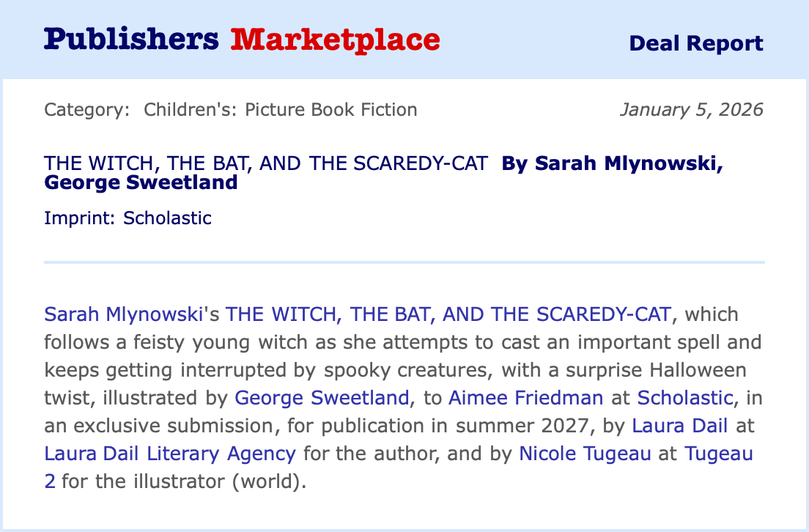Go to Laura Dail Literary Agency link
The image size is (809, 532).
point(170,453)
